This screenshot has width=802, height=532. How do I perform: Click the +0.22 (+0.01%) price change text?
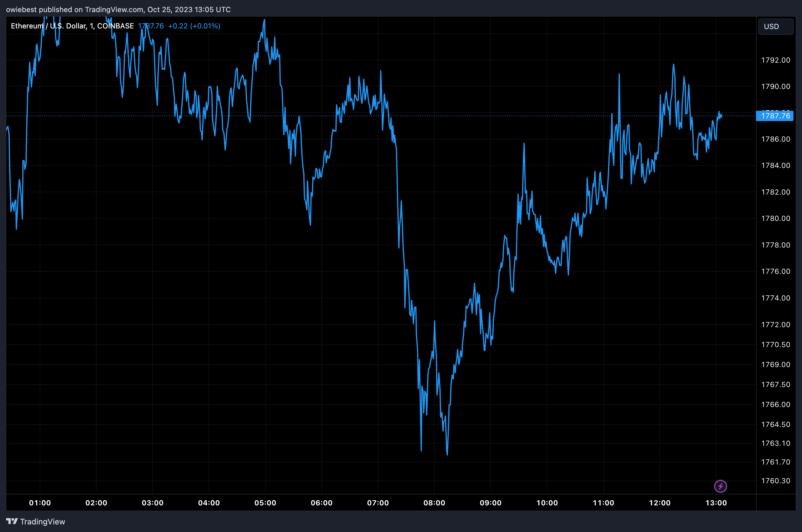194,26
